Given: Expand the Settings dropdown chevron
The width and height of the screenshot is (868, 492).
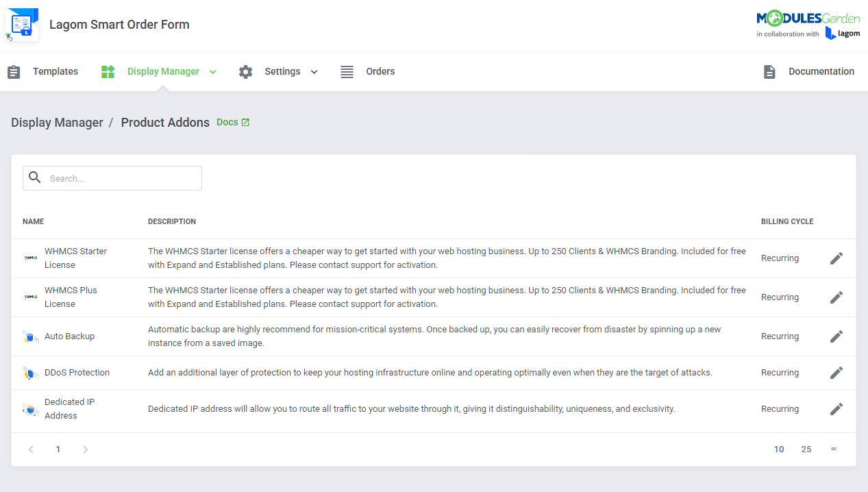Looking at the screenshot, I should click(x=314, y=72).
